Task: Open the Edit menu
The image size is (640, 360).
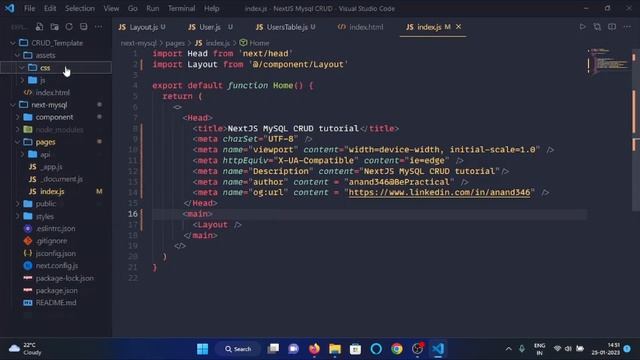Action: tap(50, 8)
